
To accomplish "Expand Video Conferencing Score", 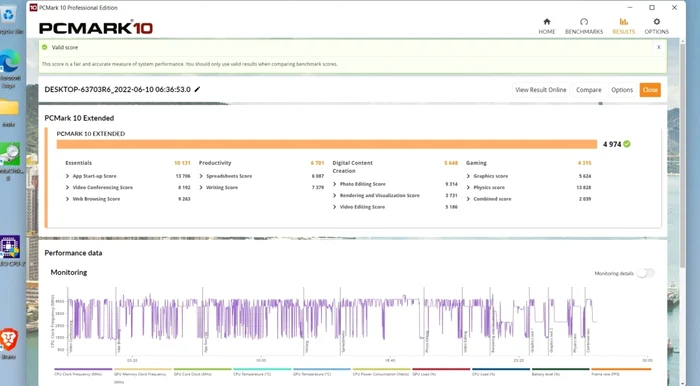I will [67, 187].
